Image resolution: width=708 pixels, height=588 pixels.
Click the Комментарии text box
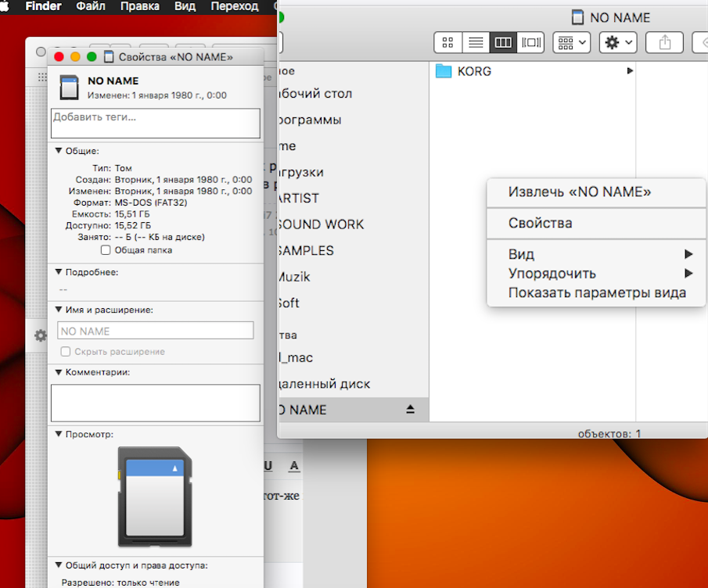click(156, 403)
